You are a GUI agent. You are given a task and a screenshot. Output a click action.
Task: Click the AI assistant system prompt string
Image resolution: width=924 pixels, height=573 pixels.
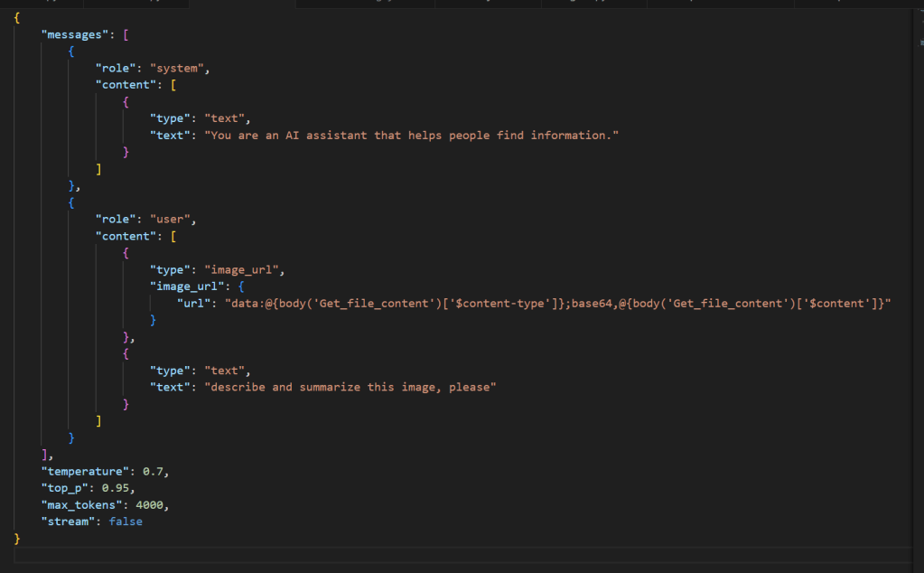(x=411, y=135)
